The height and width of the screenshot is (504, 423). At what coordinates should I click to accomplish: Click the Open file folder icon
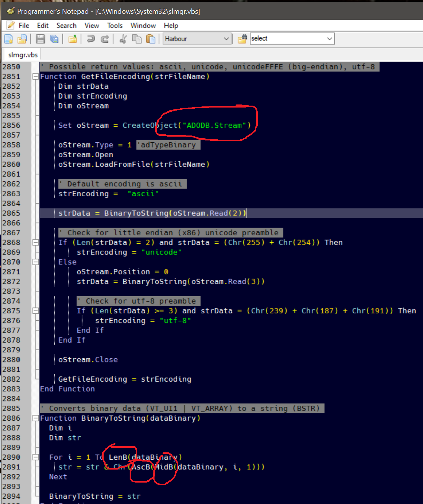click(22, 39)
